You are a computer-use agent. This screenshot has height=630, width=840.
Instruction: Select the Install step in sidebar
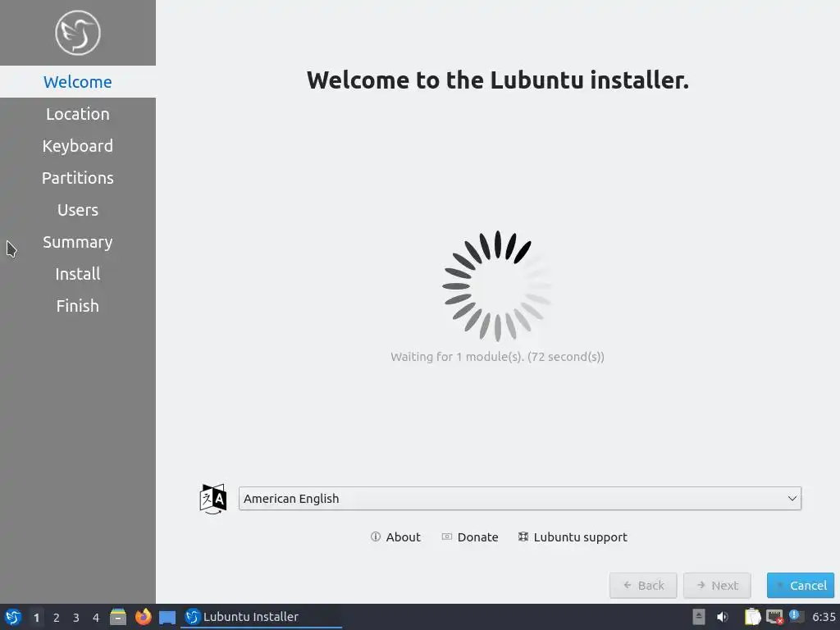(x=78, y=274)
